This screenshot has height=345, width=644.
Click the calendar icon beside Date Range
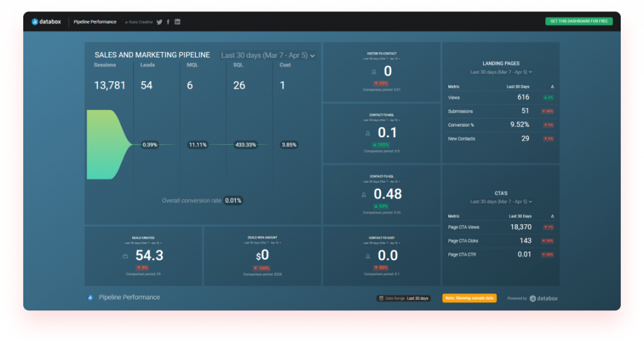pos(380,298)
